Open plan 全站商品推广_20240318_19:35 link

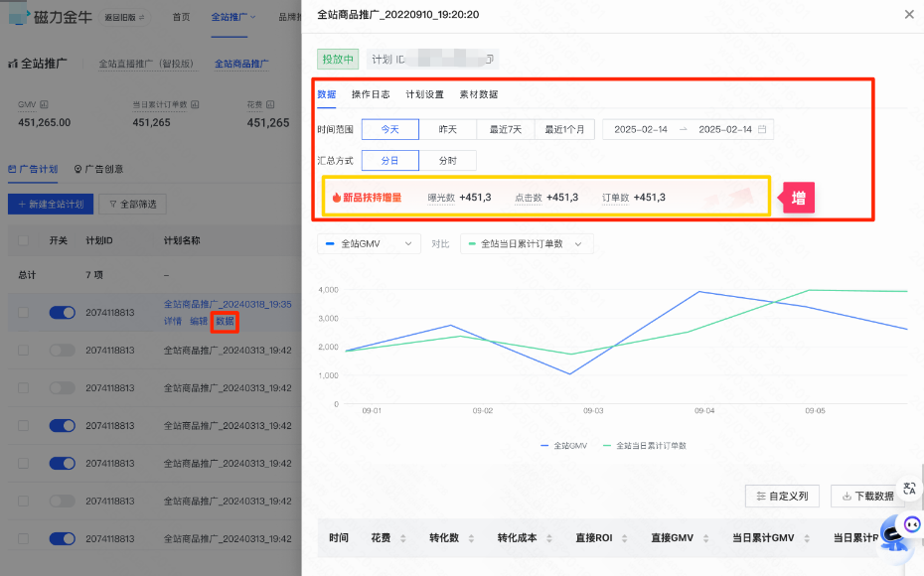point(228,304)
